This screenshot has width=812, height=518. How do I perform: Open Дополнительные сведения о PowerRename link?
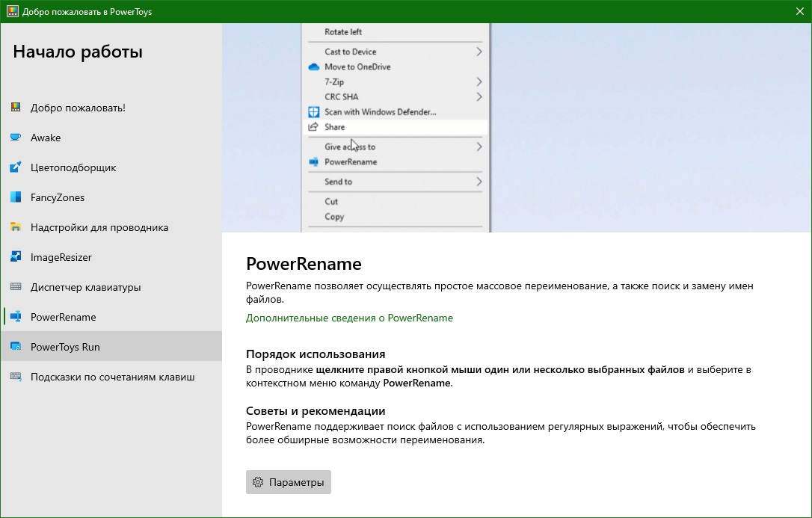tap(349, 318)
